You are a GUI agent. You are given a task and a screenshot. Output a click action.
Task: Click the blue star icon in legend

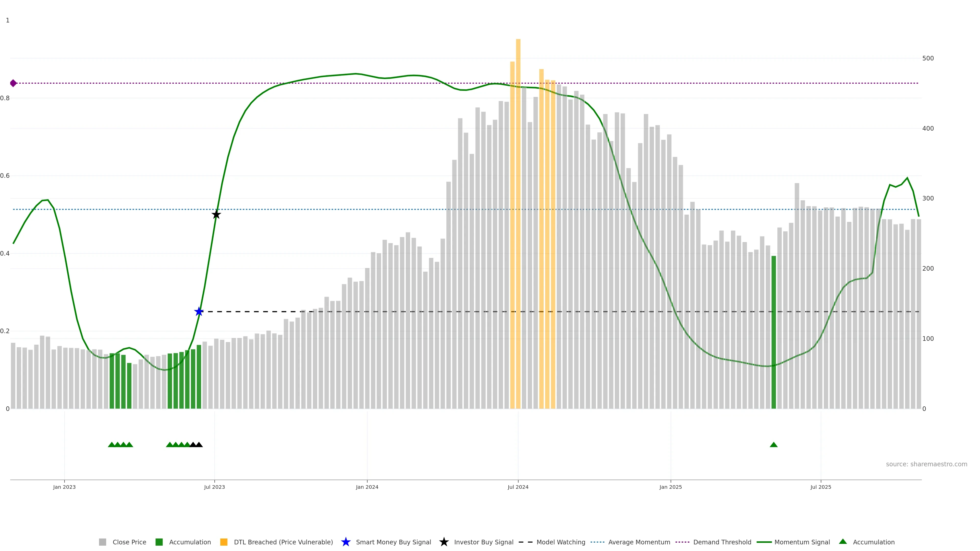[x=346, y=542]
